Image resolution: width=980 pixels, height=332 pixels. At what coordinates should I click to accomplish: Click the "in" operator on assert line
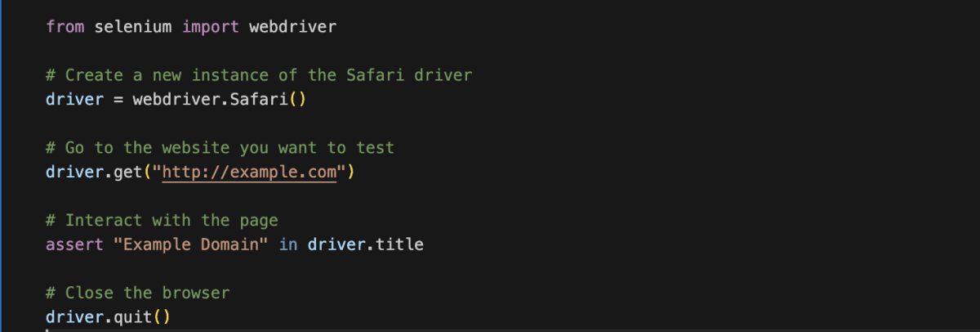pos(288,245)
